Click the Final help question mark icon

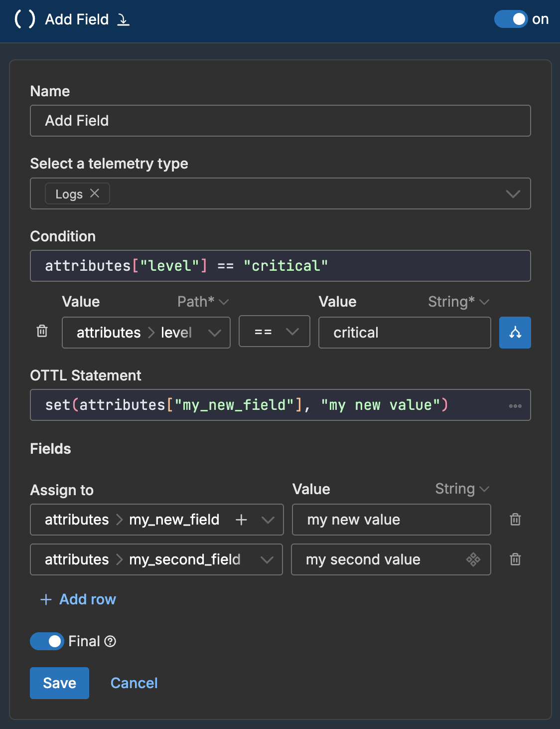pyautogui.click(x=111, y=641)
